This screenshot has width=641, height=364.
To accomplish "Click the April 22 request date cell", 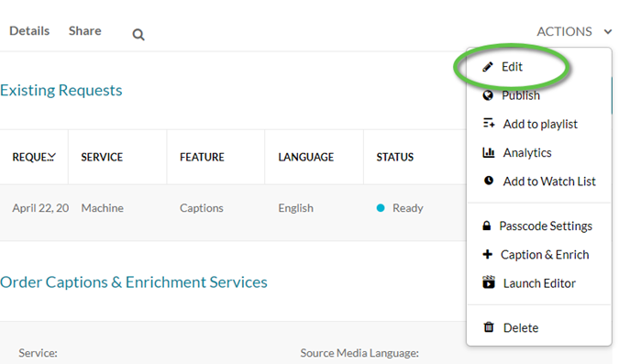I will 40,208.
